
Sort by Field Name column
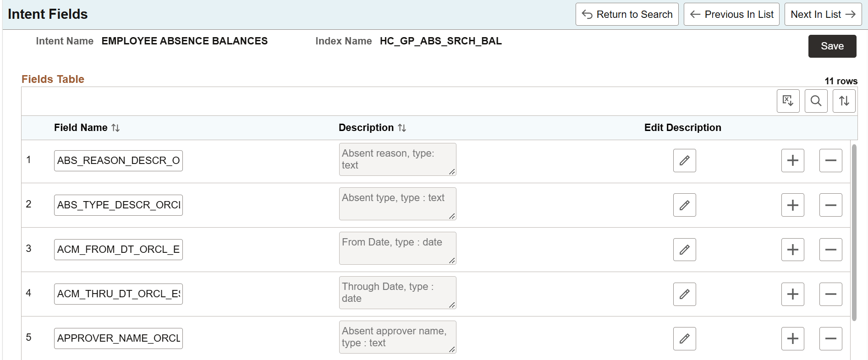tap(87, 128)
